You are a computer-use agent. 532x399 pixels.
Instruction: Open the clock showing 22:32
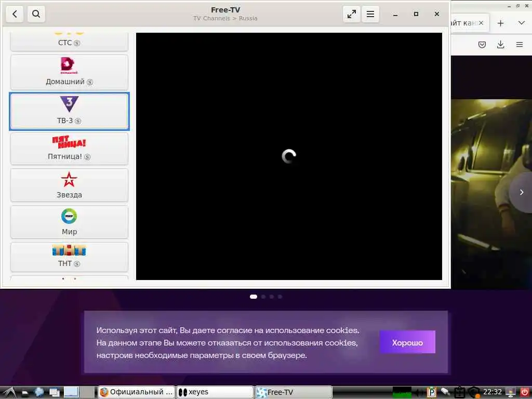click(493, 392)
